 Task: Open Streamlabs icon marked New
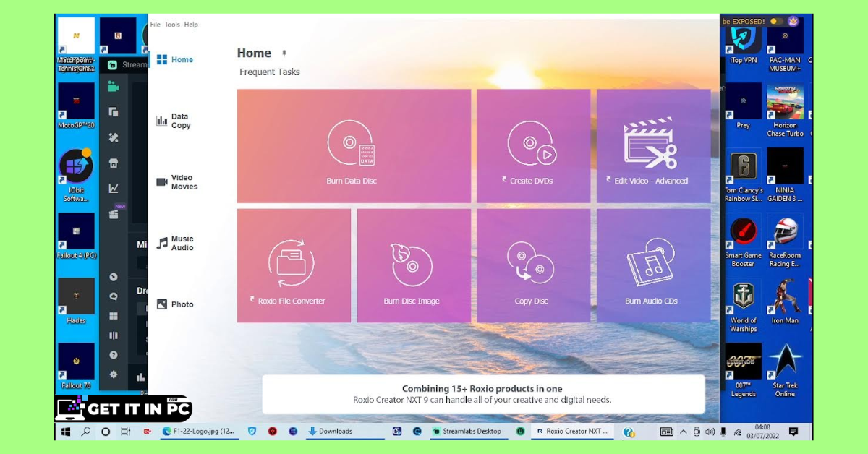pos(114,213)
